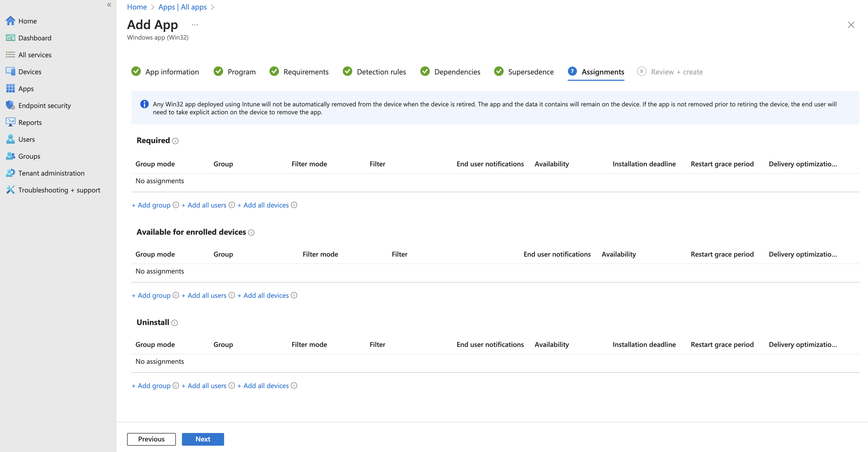Click the Devices icon in sidebar
Viewport: 868px width, 452px height.
point(11,72)
